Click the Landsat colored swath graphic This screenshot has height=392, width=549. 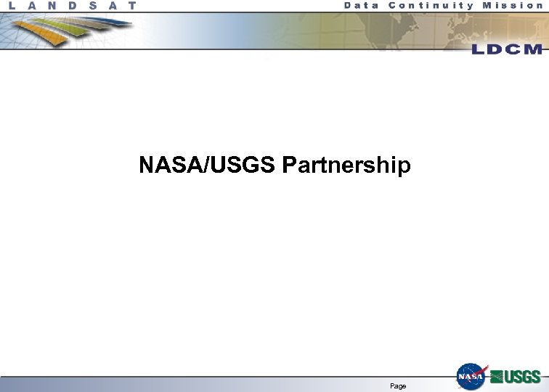click(x=72, y=30)
